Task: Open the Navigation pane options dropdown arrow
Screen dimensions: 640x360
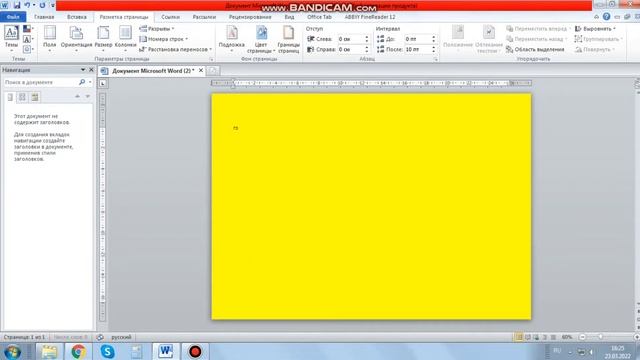Action: 83,70
